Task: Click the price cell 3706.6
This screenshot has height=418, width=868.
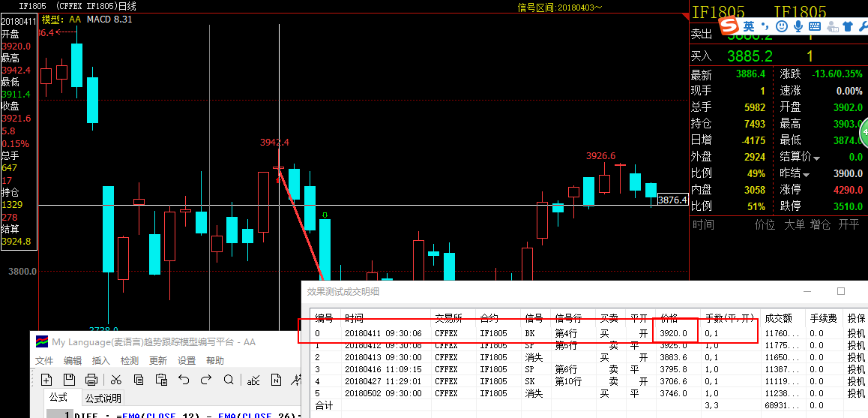Action: (x=675, y=381)
